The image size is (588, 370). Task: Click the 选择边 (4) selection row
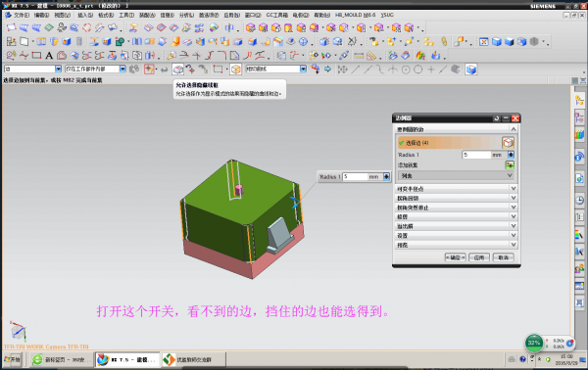(449, 143)
